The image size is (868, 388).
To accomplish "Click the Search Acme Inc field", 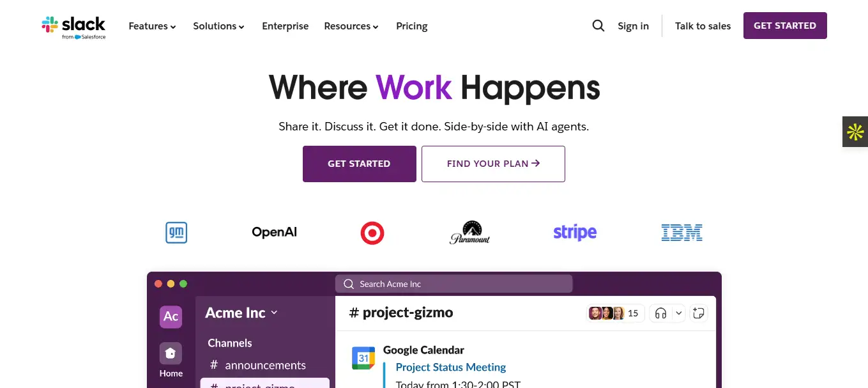I will coord(453,283).
